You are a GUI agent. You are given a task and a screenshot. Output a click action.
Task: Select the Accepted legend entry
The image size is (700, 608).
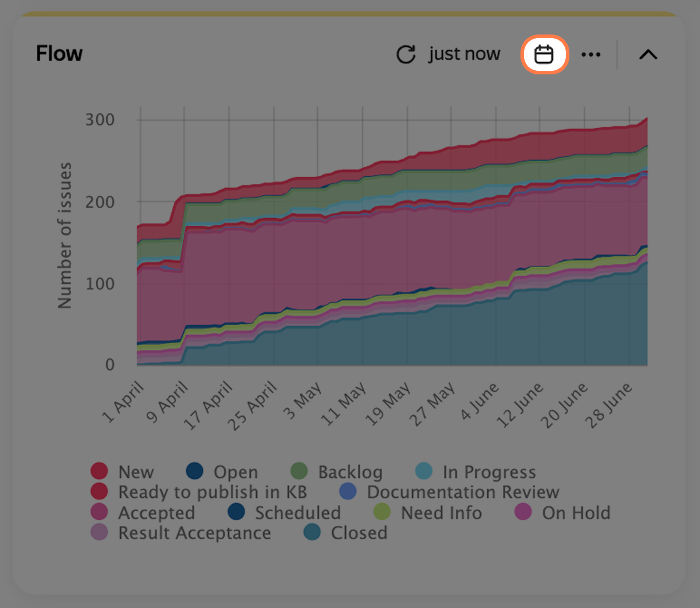pyautogui.click(x=143, y=512)
